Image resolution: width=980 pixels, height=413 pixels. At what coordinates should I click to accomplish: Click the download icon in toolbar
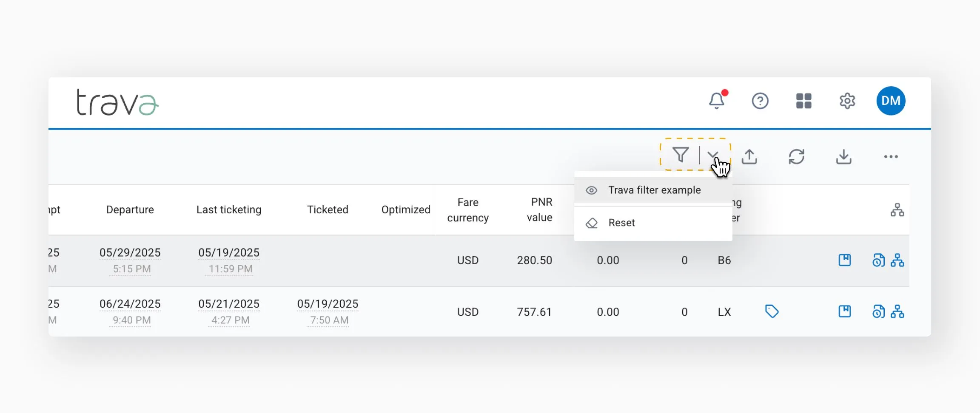(843, 156)
